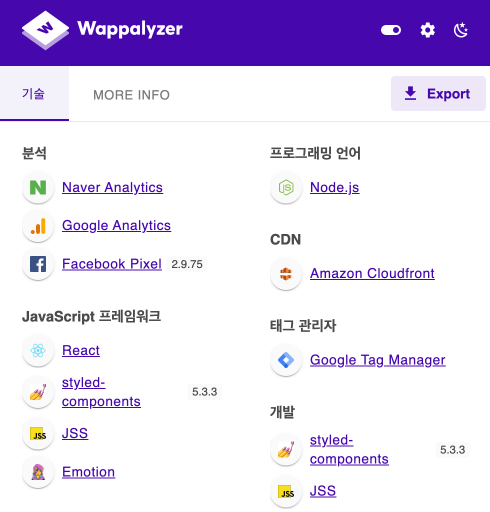Open the Facebook Pixel link
This screenshot has width=490, height=512.
112,264
